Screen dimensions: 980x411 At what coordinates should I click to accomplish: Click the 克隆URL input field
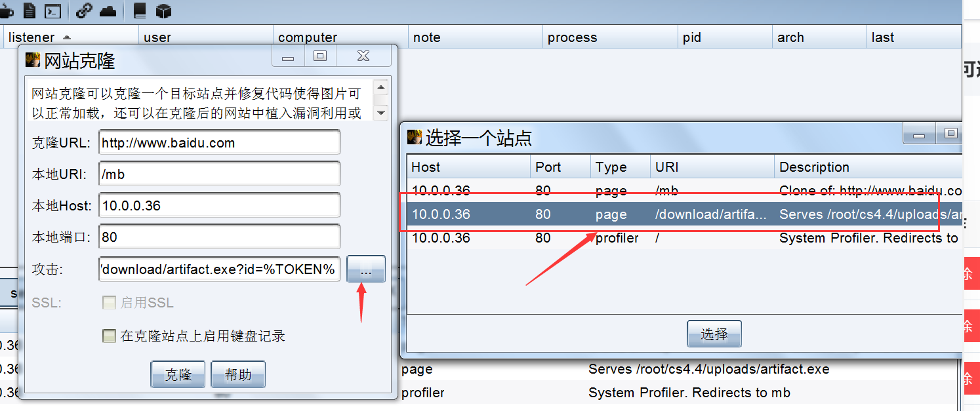coord(219,143)
